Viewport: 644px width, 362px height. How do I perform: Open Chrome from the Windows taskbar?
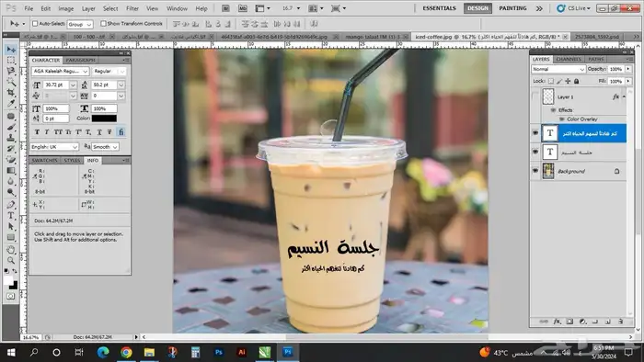tap(126, 352)
